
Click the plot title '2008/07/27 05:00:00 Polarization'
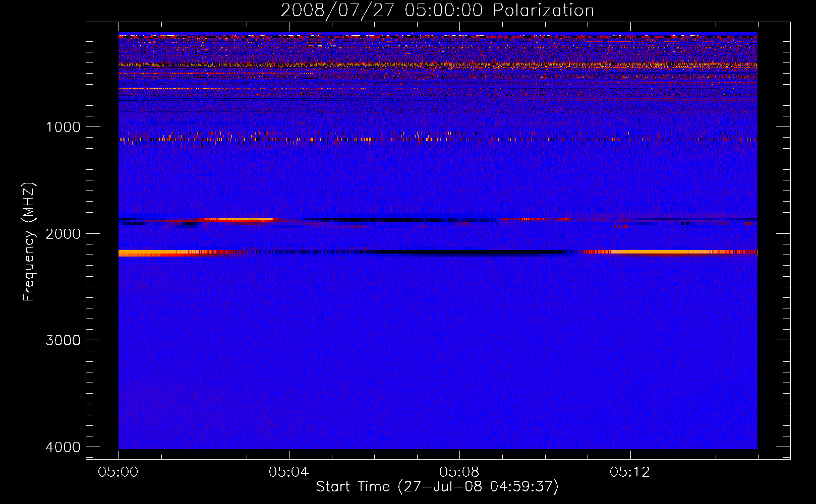437,10
